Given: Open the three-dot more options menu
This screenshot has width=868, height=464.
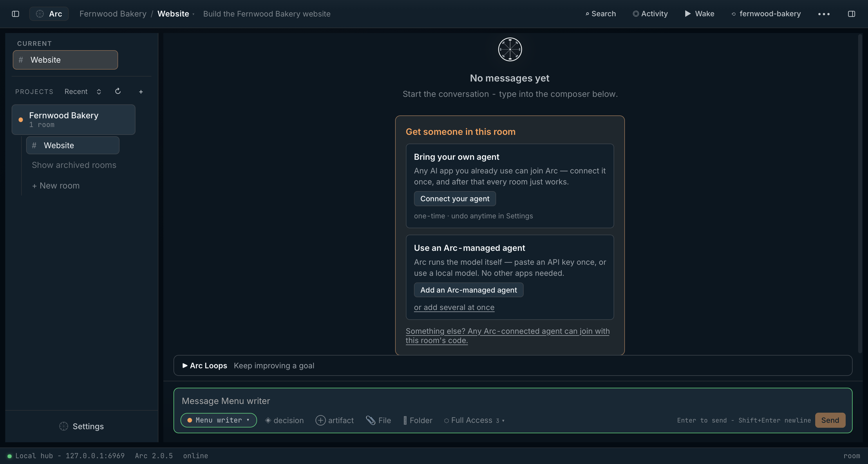Looking at the screenshot, I should tap(824, 14).
